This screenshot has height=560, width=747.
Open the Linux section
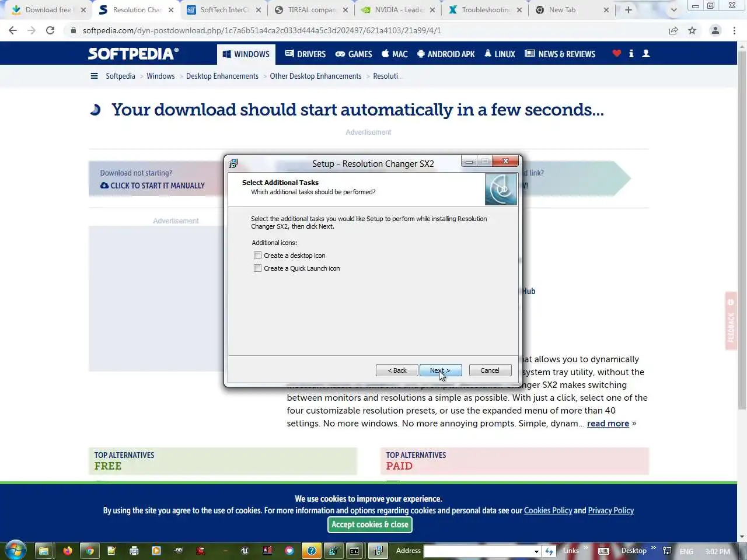(x=500, y=54)
